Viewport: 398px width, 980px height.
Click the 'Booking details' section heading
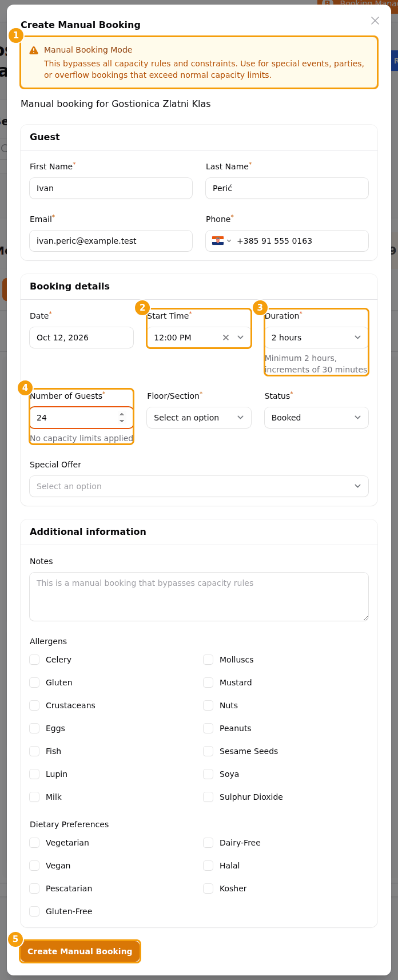tap(70, 286)
